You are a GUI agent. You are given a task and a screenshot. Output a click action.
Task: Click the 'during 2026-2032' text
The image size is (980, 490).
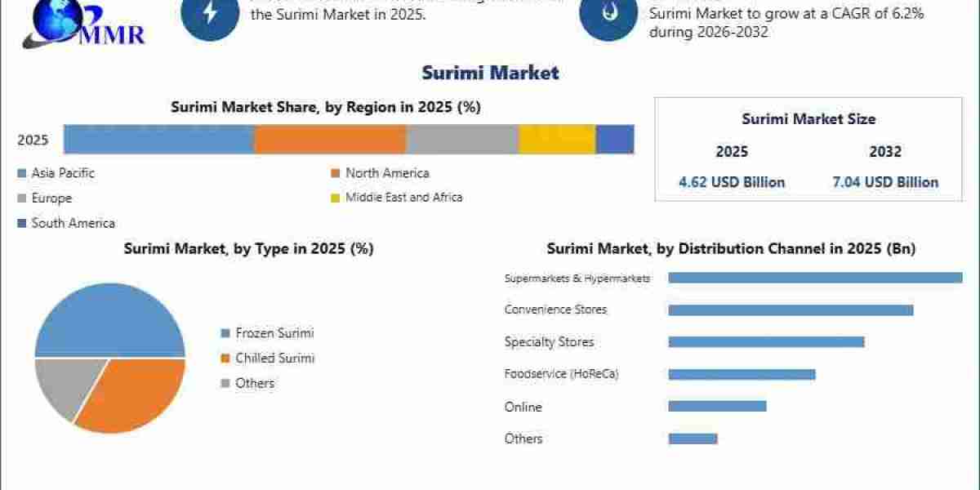pyautogui.click(x=709, y=33)
